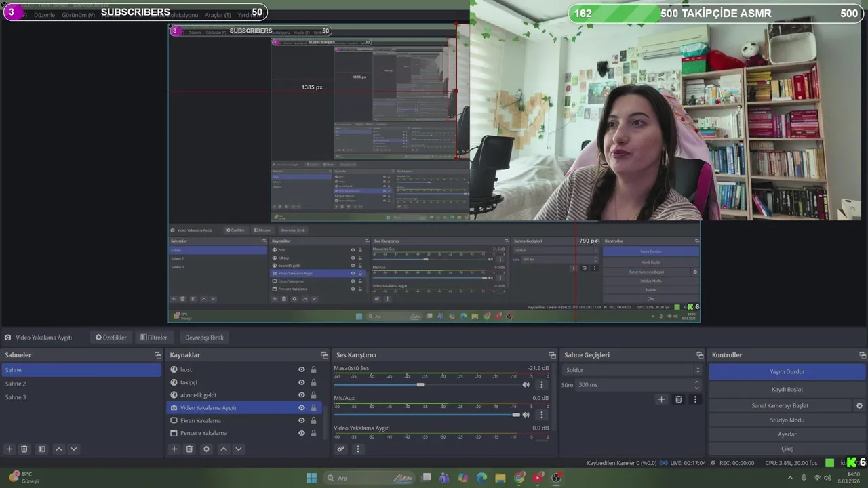868x488 pixels.
Task: Click the Masaüstü Ses volume slider
Action: click(x=425, y=384)
